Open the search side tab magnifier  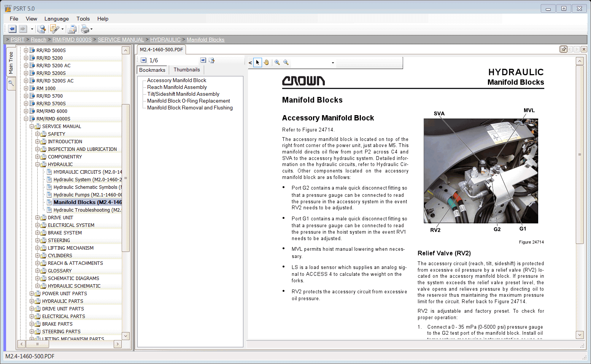click(11, 83)
